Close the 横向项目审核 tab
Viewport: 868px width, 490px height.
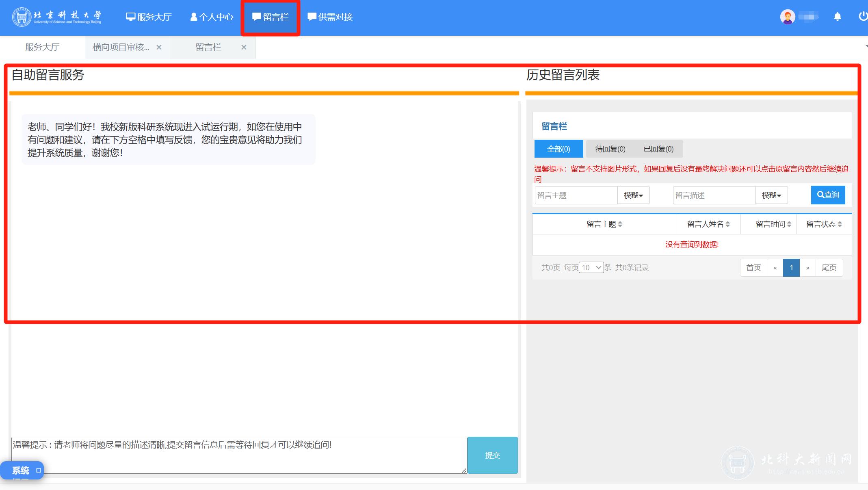[x=159, y=47]
